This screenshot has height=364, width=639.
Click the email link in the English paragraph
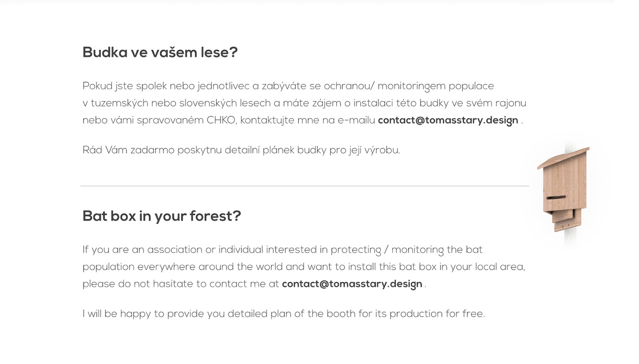(x=352, y=284)
